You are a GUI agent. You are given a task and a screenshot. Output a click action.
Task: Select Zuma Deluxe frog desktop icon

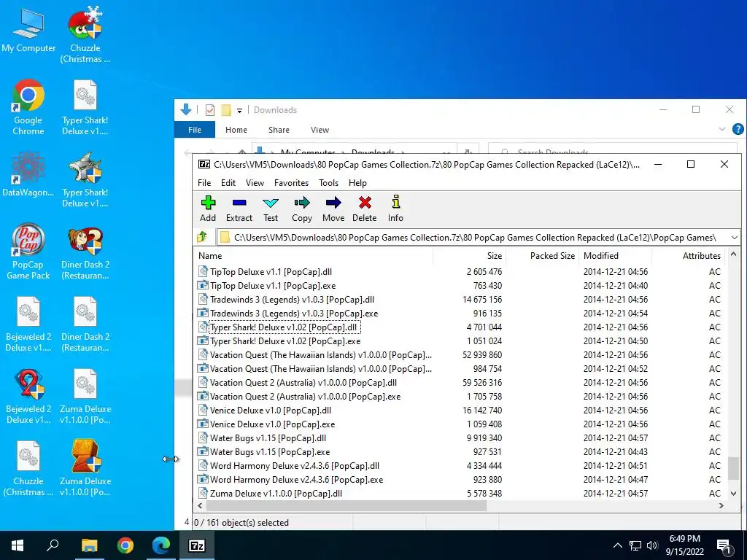(x=85, y=467)
